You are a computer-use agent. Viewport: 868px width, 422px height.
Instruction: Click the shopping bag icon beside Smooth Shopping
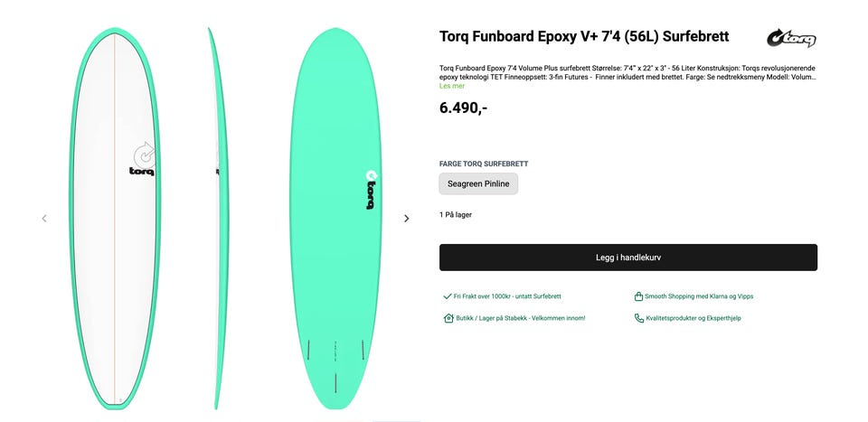pyautogui.click(x=639, y=295)
